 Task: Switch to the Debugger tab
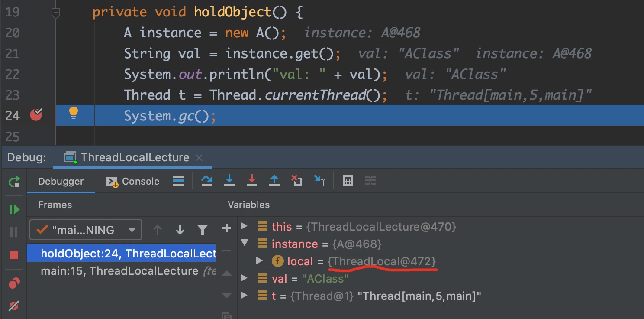tap(61, 182)
